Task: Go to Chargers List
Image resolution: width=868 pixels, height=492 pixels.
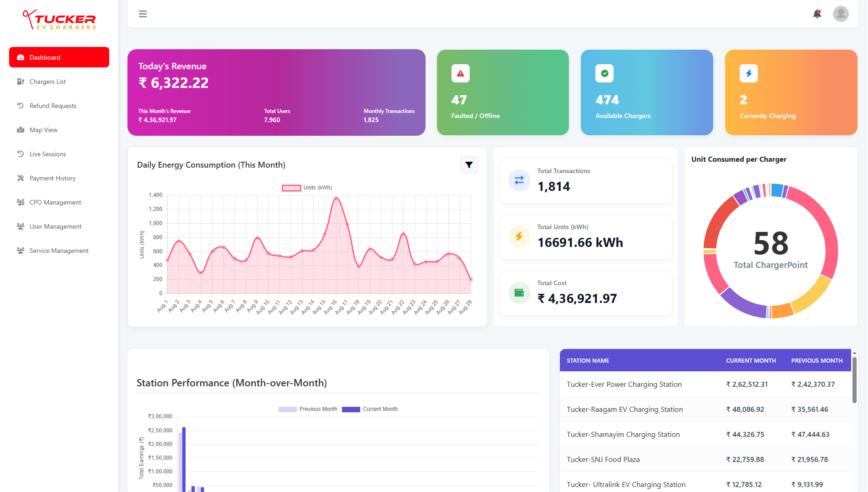Action: pos(59,82)
